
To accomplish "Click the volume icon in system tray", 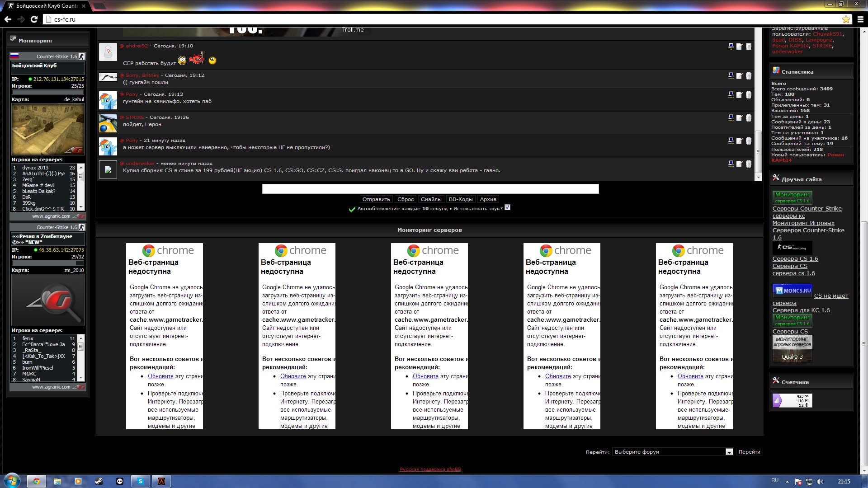I will (820, 482).
